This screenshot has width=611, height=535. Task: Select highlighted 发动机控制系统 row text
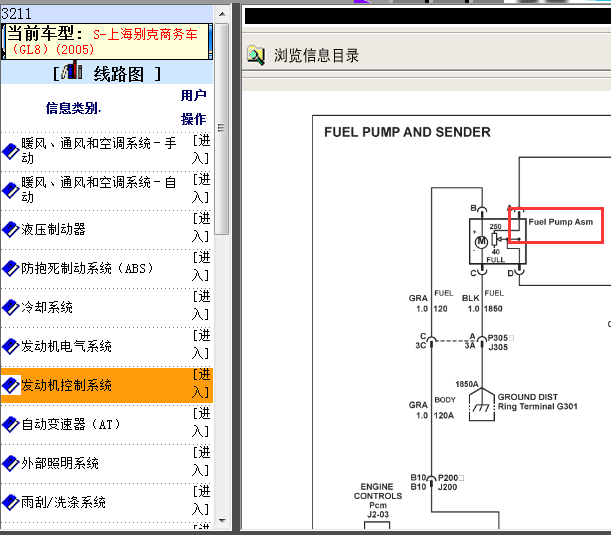coord(66,385)
